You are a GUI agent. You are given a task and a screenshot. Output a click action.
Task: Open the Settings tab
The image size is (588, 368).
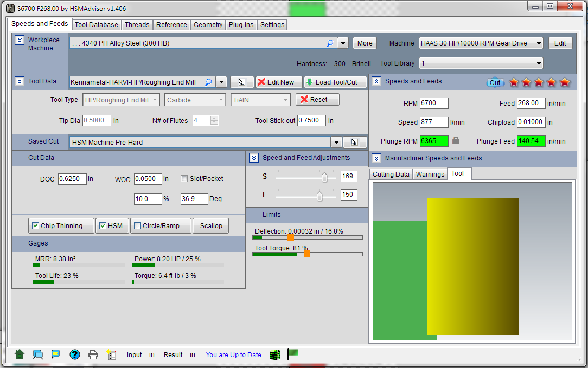pyautogui.click(x=272, y=25)
